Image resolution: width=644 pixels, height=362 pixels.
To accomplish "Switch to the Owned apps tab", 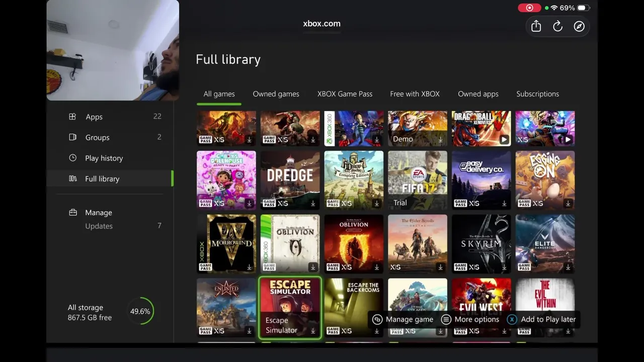I will point(478,94).
